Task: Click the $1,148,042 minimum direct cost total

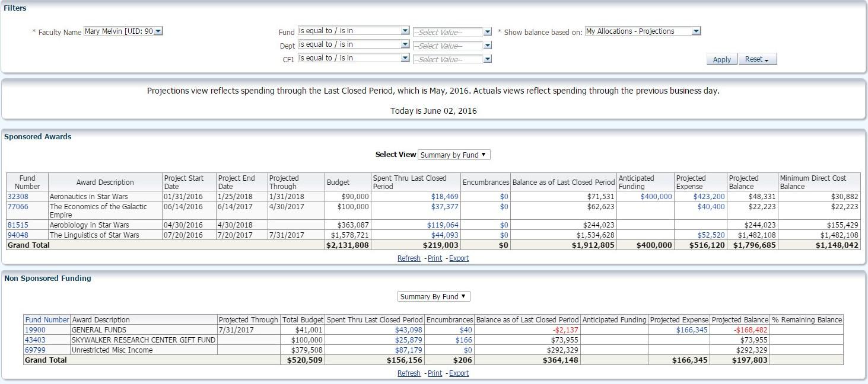Action: [837, 245]
